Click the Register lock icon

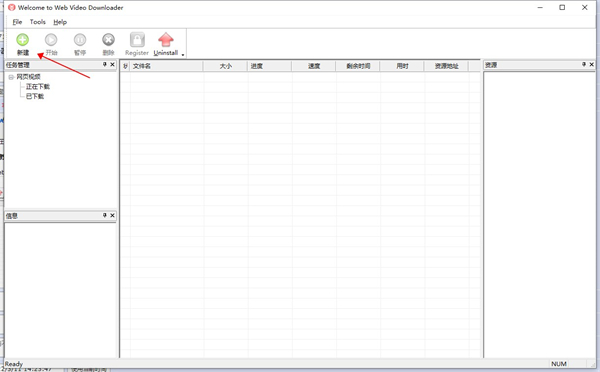click(137, 40)
